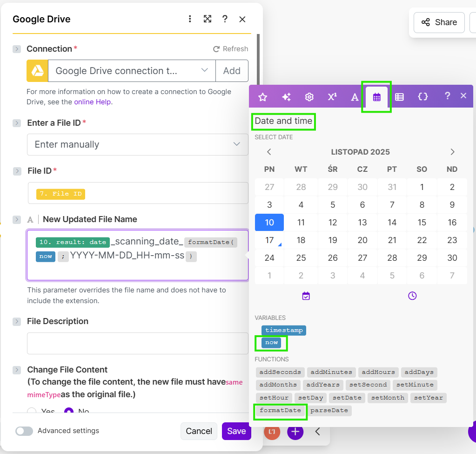Open the Google Drive connection dropdown
This screenshot has width=476, height=454.
[x=132, y=71]
